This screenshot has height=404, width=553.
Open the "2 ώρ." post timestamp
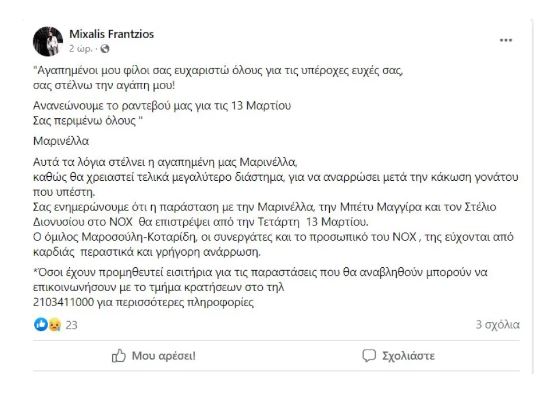click(x=80, y=49)
